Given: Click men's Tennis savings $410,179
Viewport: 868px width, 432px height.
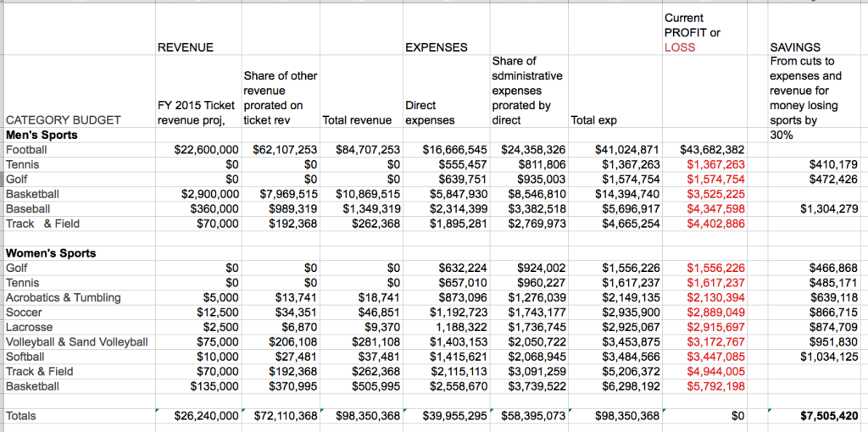Looking at the screenshot, I should pyautogui.click(x=834, y=164).
